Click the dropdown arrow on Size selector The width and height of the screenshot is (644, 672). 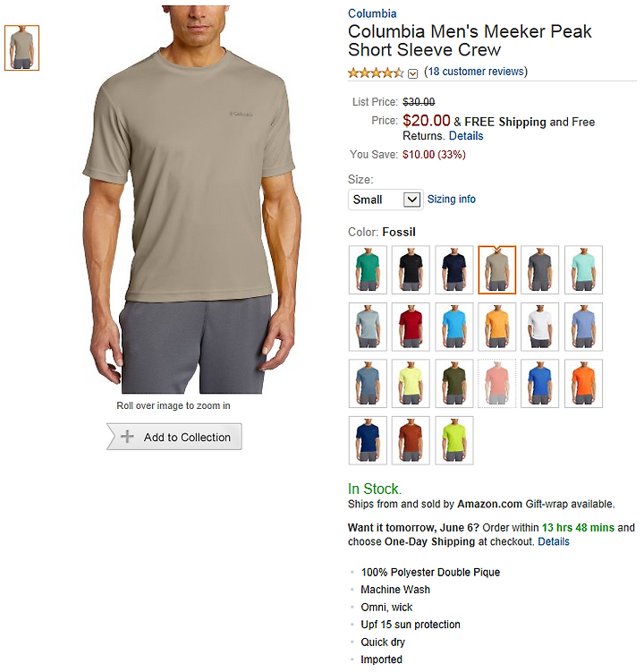point(411,200)
